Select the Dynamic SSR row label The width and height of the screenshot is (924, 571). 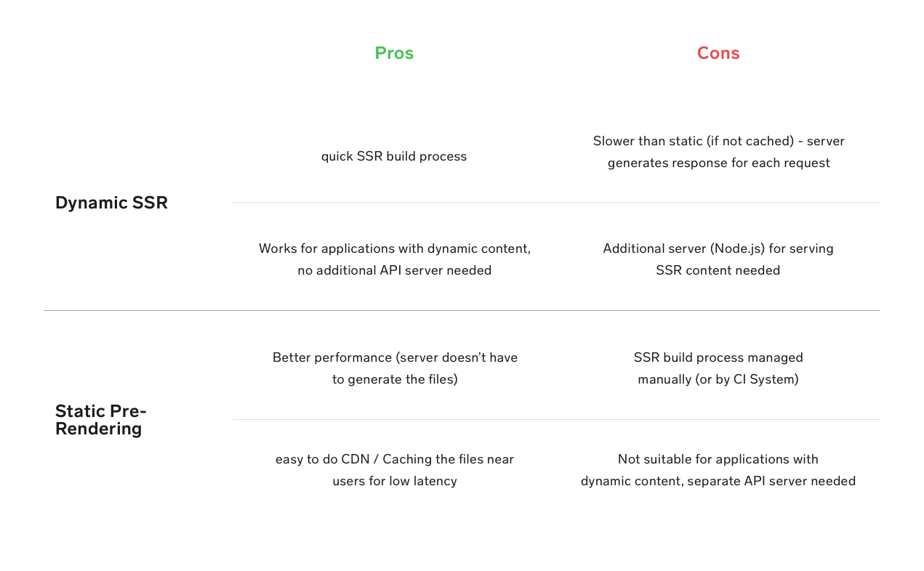tap(111, 203)
